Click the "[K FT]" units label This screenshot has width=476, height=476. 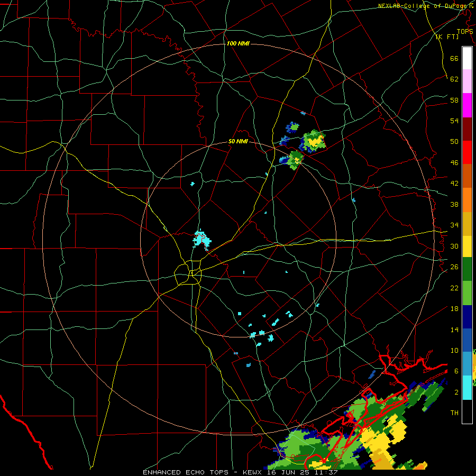(x=447, y=36)
